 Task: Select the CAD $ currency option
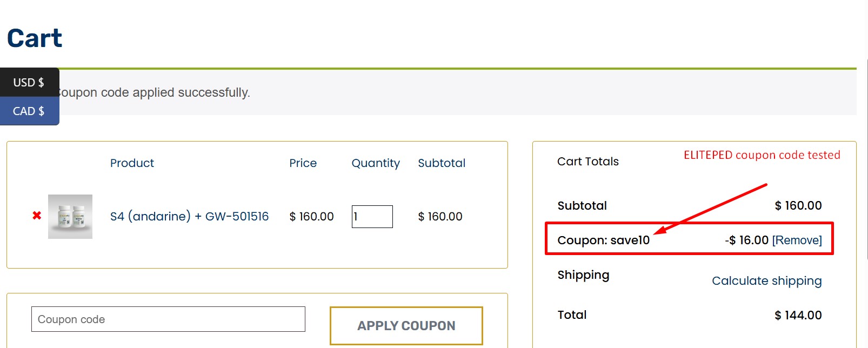(x=29, y=111)
